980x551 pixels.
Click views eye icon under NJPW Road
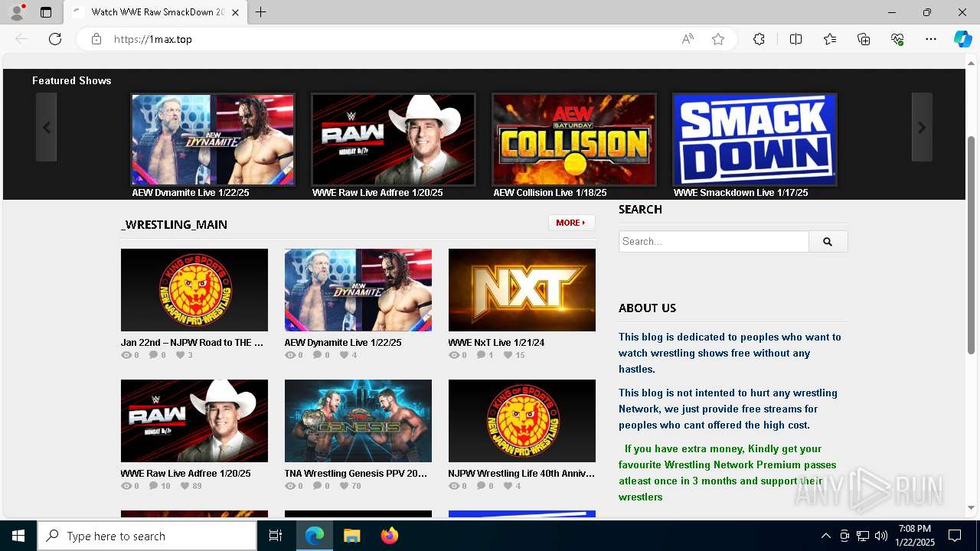click(x=126, y=355)
